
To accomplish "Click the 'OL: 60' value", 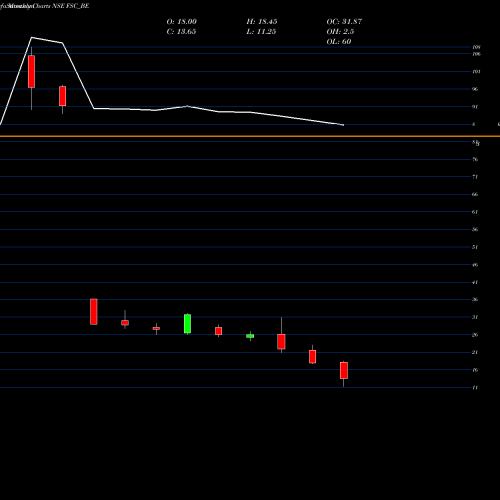I will pos(339,42).
